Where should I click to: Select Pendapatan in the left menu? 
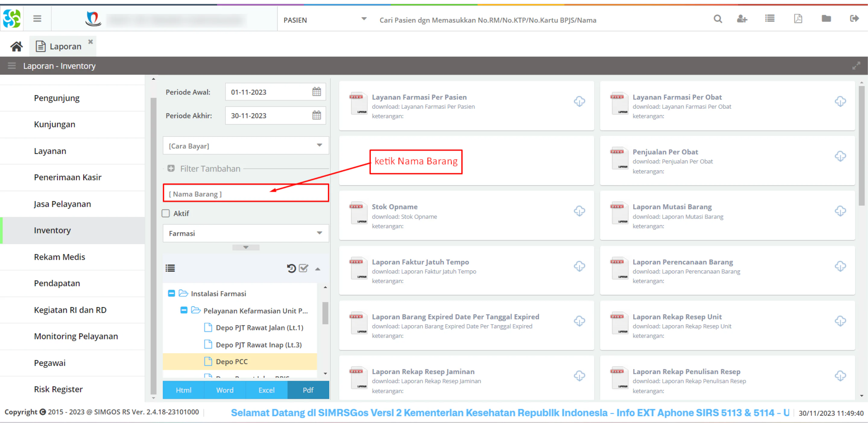coord(57,283)
